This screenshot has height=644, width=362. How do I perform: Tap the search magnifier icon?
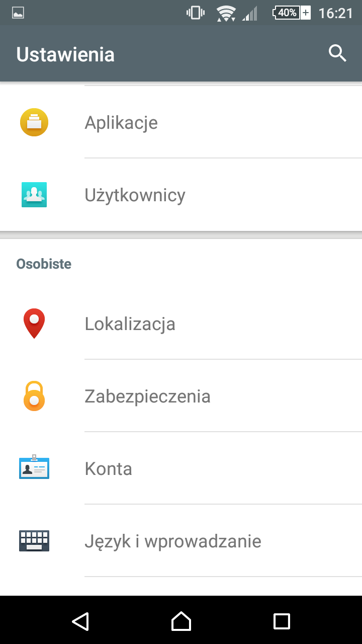(337, 53)
